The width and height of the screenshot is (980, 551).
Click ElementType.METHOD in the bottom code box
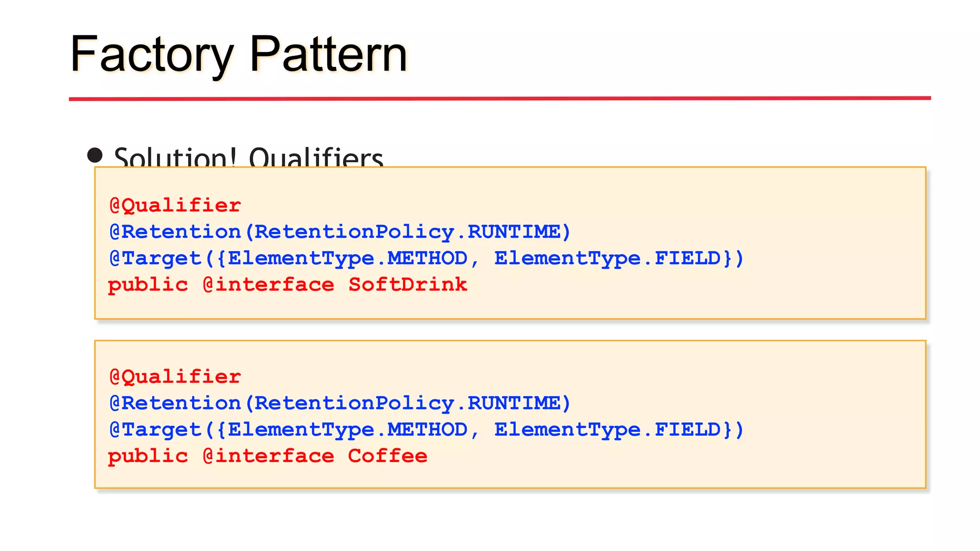[347, 430]
